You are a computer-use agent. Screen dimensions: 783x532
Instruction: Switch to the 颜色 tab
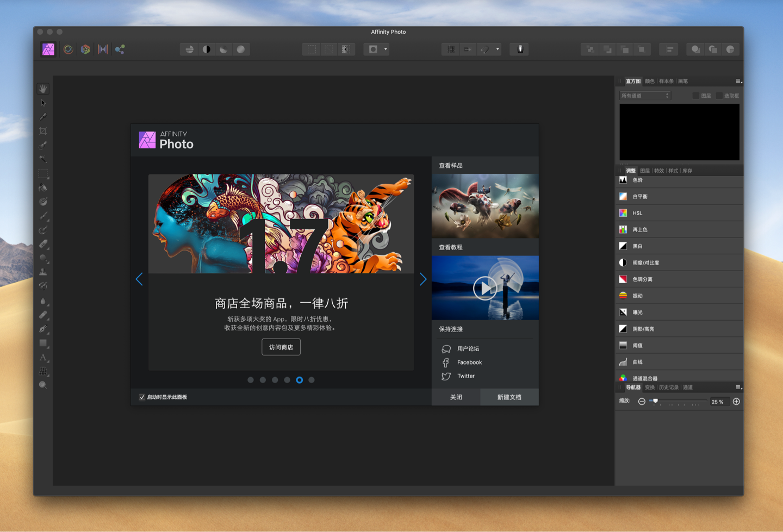click(650, 82)
